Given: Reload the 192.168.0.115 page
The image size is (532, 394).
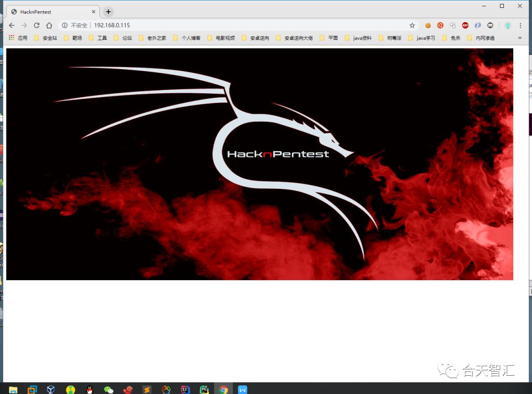Looking at the screenshot, I should pos(36,26).
